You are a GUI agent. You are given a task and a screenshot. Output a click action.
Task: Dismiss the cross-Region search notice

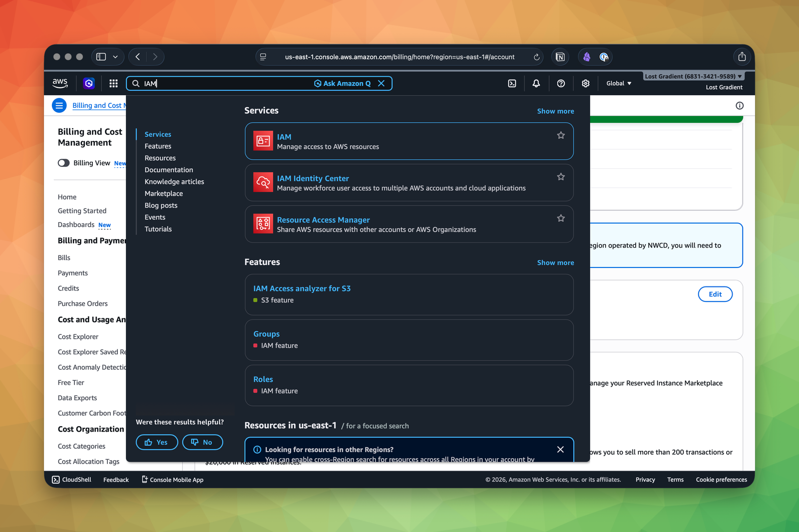pyautogui.click(x=560, y=450)
